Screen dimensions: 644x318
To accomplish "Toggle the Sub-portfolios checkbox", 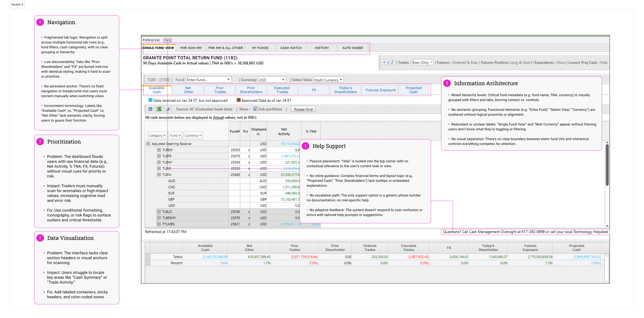I will point(255,109).
